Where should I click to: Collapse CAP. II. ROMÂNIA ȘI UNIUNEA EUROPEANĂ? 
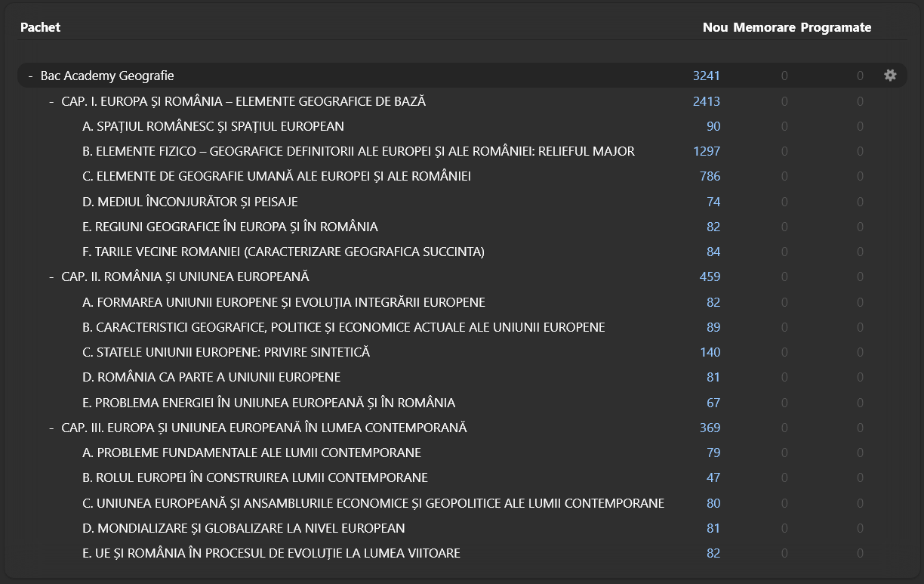click(x=51, y=277)
